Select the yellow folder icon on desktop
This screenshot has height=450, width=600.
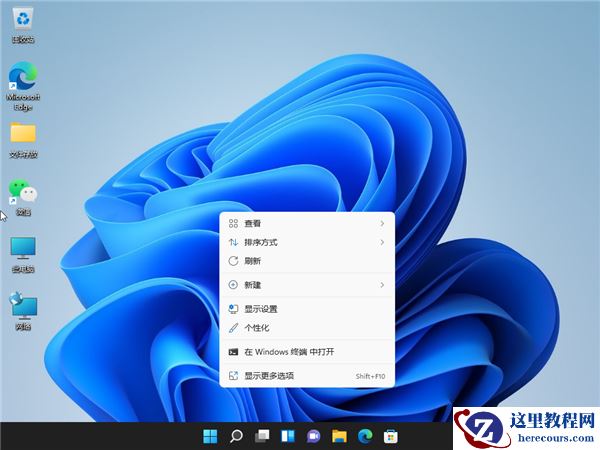click(23, 132)
